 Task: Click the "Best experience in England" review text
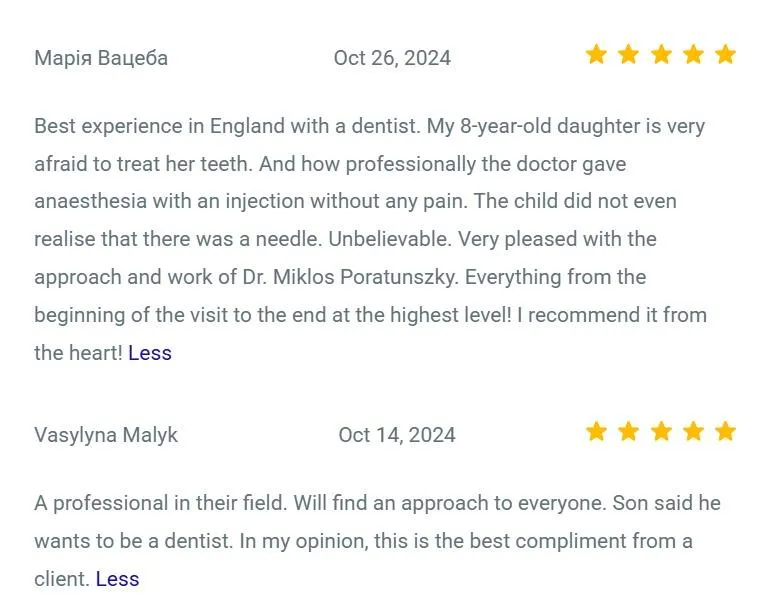[370, 239]
